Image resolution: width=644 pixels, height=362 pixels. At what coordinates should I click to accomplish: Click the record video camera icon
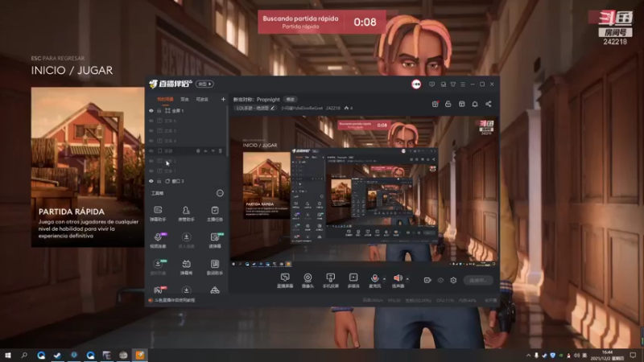tap(427, 280)
